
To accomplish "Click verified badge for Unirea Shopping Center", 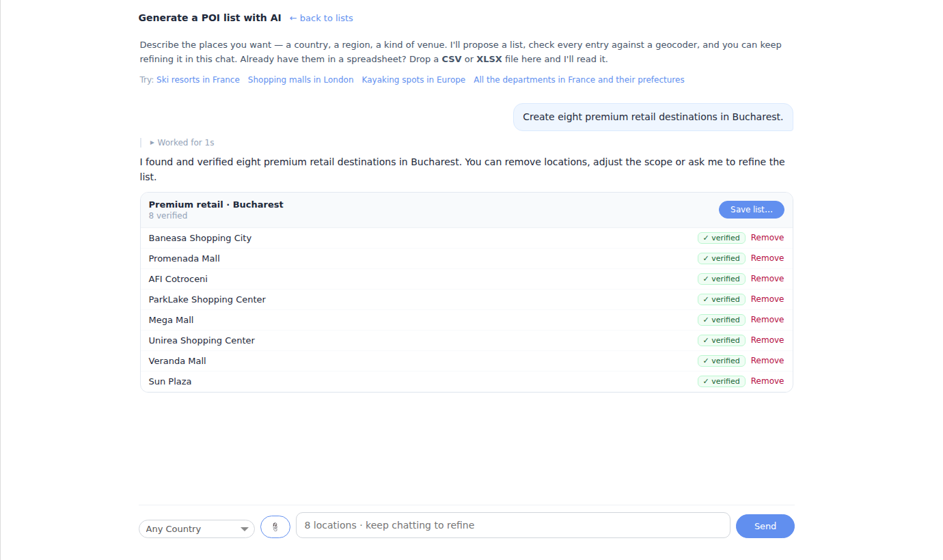I will tap(722, 341).
